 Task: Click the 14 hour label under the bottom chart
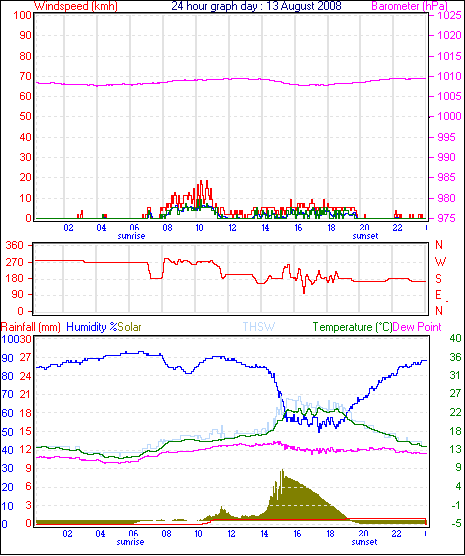coord(264,534)
